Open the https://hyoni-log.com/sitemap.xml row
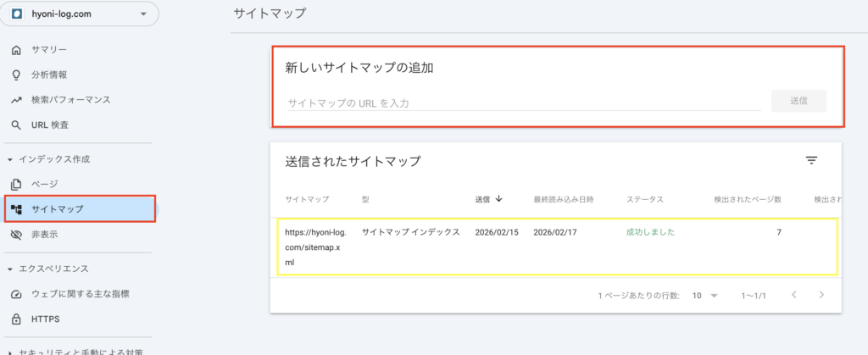The image size is (868, 355). coord(557,247)
